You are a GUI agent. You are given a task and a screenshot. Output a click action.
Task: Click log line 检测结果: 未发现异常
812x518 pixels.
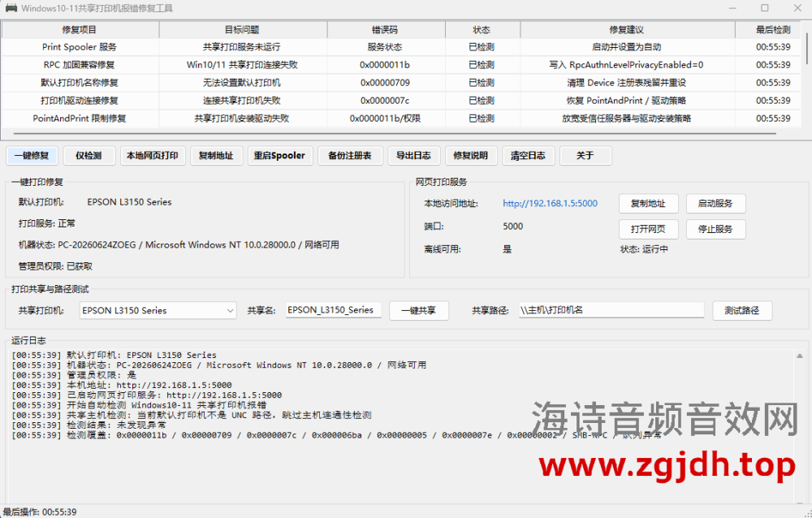(89, 425)
